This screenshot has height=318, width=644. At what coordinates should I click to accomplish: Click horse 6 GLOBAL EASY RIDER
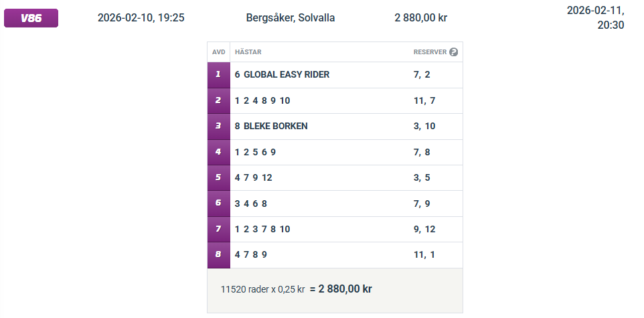[282, 75]
